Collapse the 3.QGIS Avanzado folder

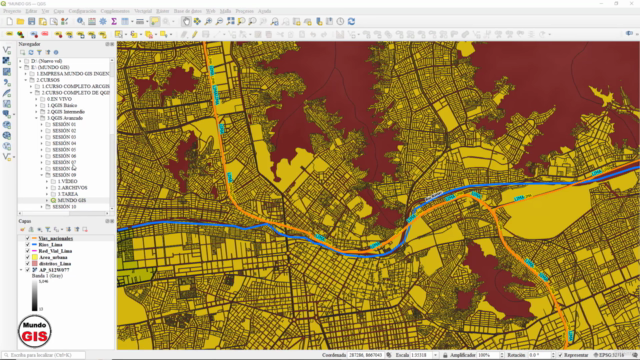coord(36,118)
